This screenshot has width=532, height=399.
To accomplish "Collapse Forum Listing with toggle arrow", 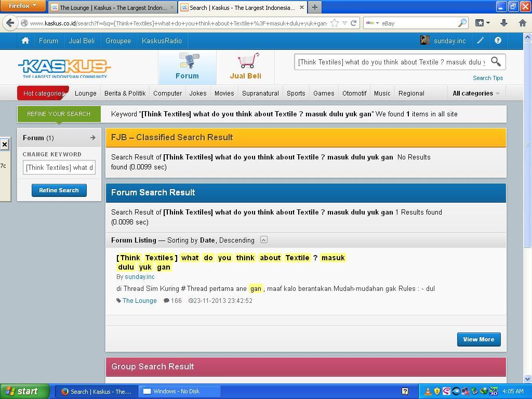I will coord(263,240).
